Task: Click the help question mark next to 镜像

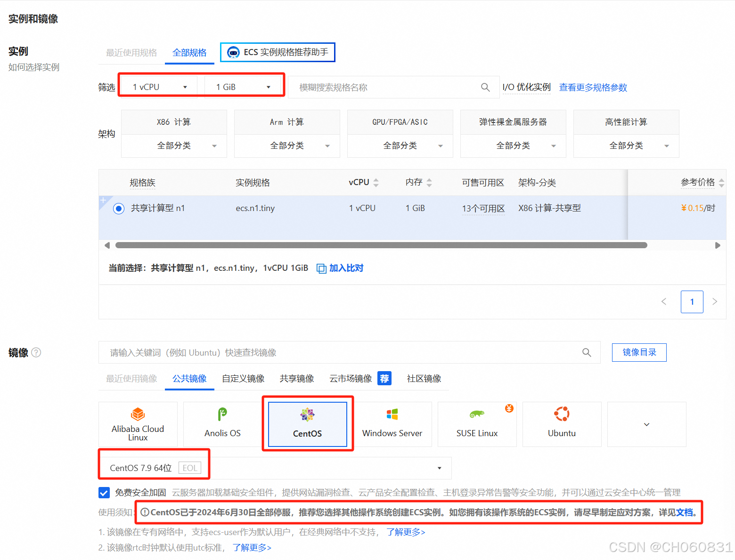Action: pyautogui.click(x=36, y=352)
